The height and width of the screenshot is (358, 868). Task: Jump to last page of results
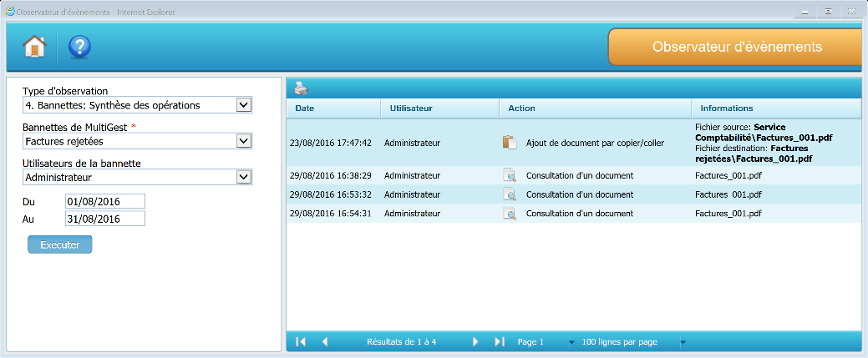pos(500,341)
